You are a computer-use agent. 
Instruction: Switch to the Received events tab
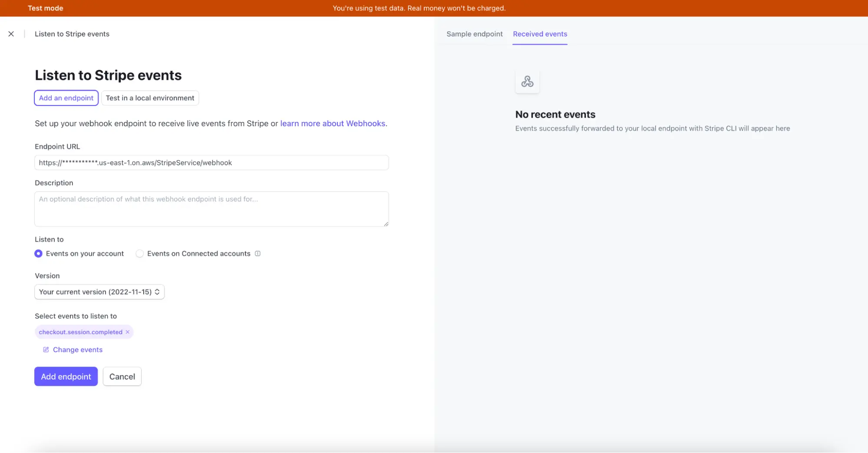coord(540,34)
